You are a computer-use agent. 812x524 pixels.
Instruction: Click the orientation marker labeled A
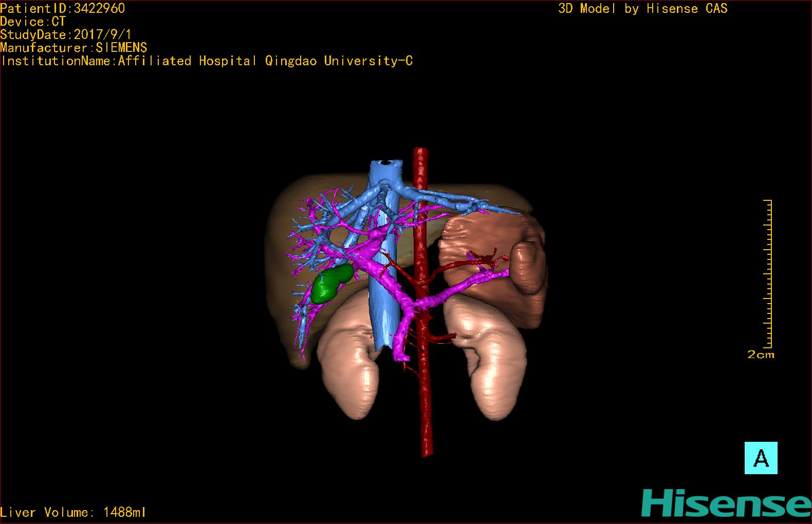pos(761,458)
